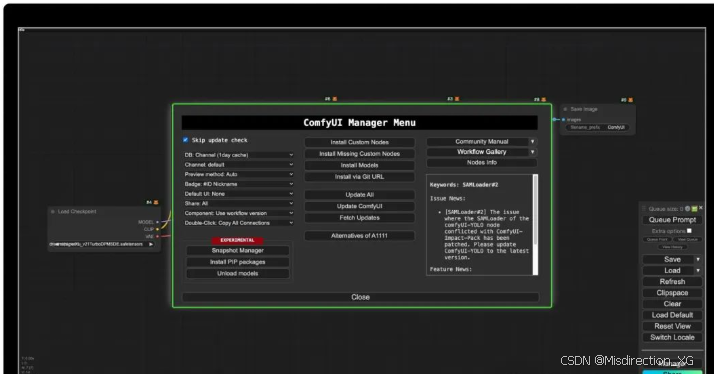The image size is (714, 374).
Task: Click the fox badge labeled #8
Action: click(x=543, y=99)
